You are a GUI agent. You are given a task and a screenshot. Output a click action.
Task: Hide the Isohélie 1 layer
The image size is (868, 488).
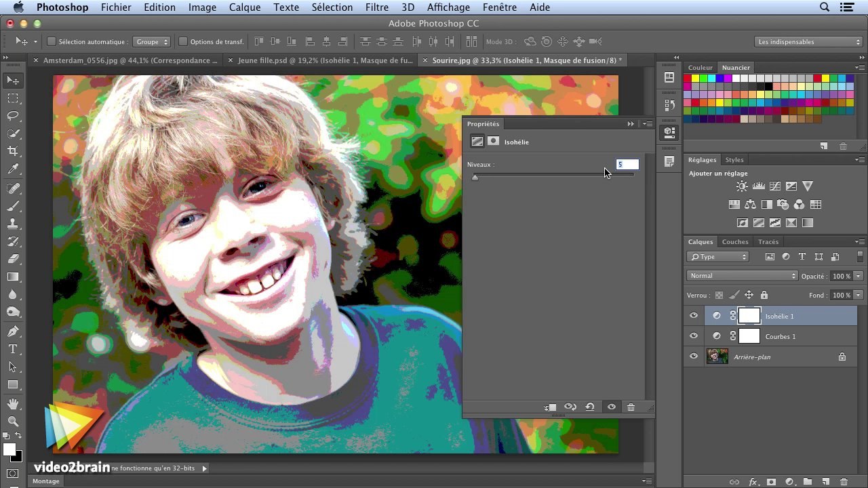[693, 316]
